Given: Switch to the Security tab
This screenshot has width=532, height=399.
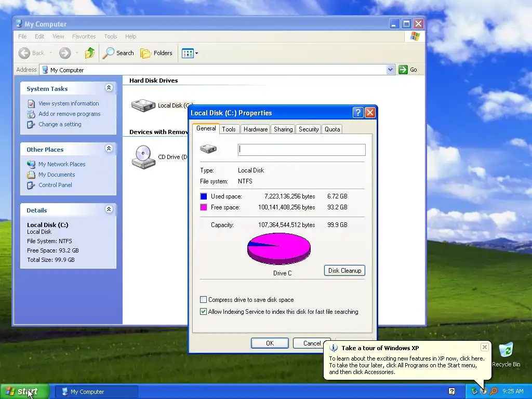Looking at the screenshot, I should 309,129.
